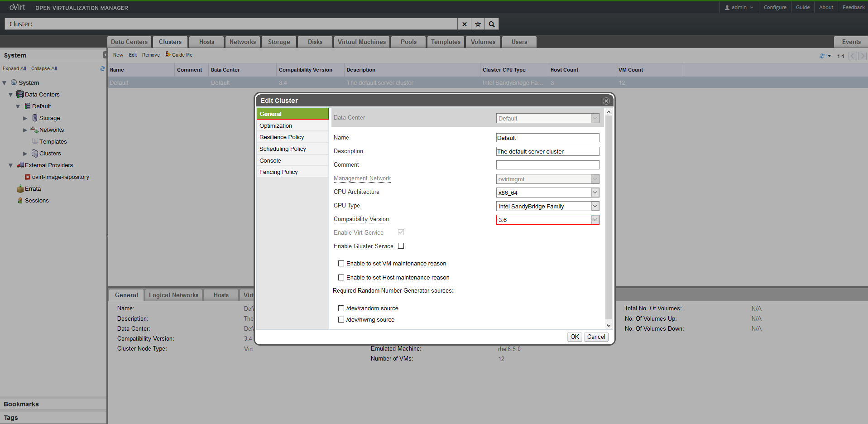This screenshot has width=868, height=424.
Task: Toggle Enable to set VM maintenance reason
Action: pos(341,264)
